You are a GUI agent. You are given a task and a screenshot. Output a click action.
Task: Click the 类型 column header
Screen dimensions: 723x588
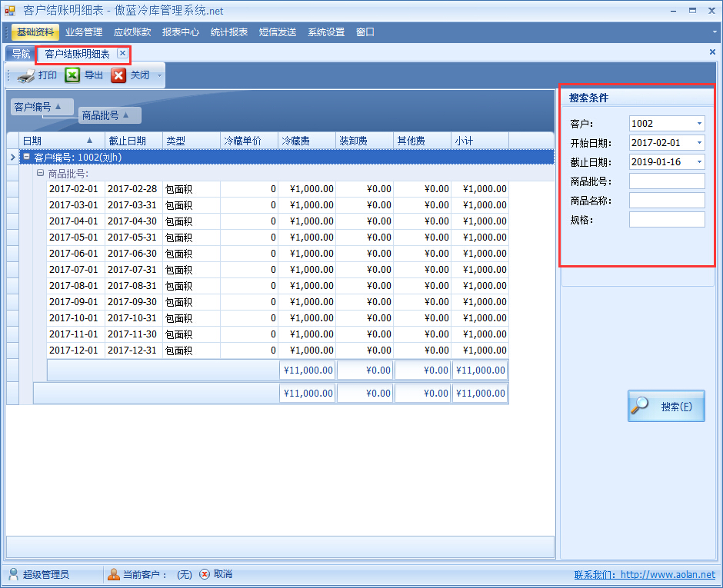coord(192,141)
